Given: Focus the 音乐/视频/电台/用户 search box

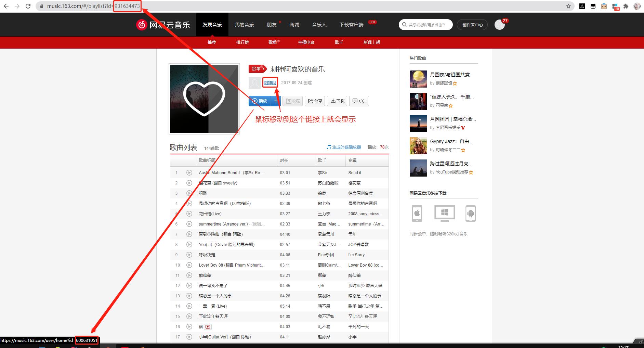Looking at the screenshot, I should [426, 25].
